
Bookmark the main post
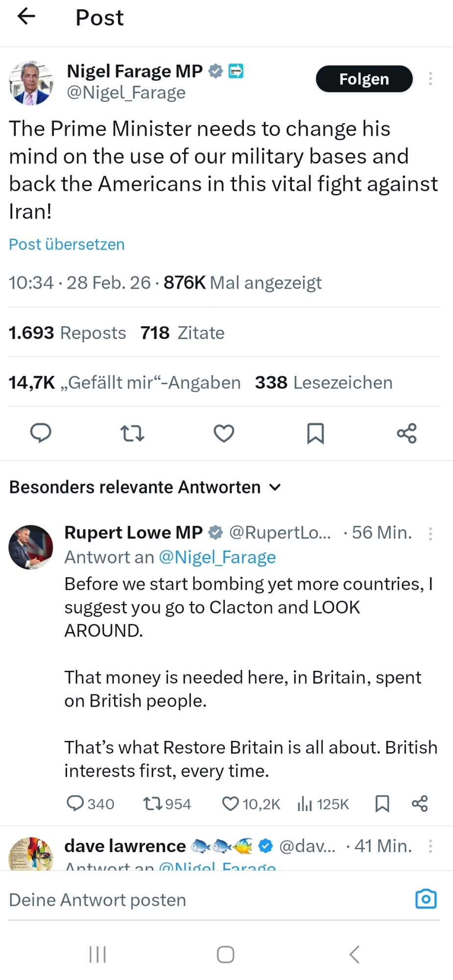click(x=315, y=433)
